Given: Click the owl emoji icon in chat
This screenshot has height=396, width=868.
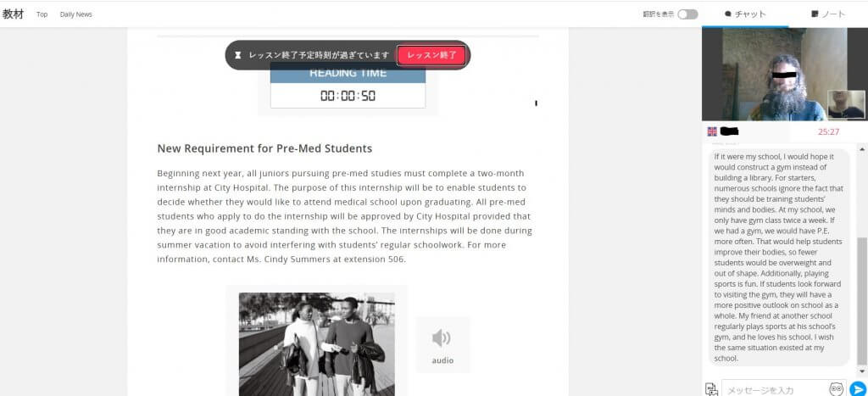Looking at the screenshot, I should (835, 389).
